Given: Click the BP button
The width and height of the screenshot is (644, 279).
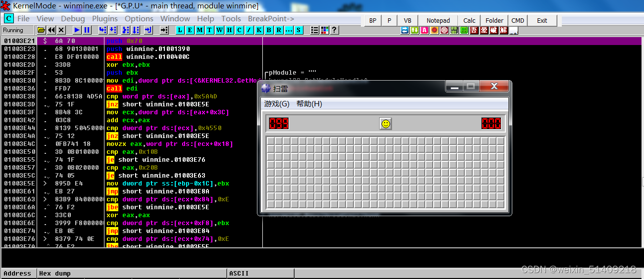Looking at the screenshot, I should pos(373,20).
